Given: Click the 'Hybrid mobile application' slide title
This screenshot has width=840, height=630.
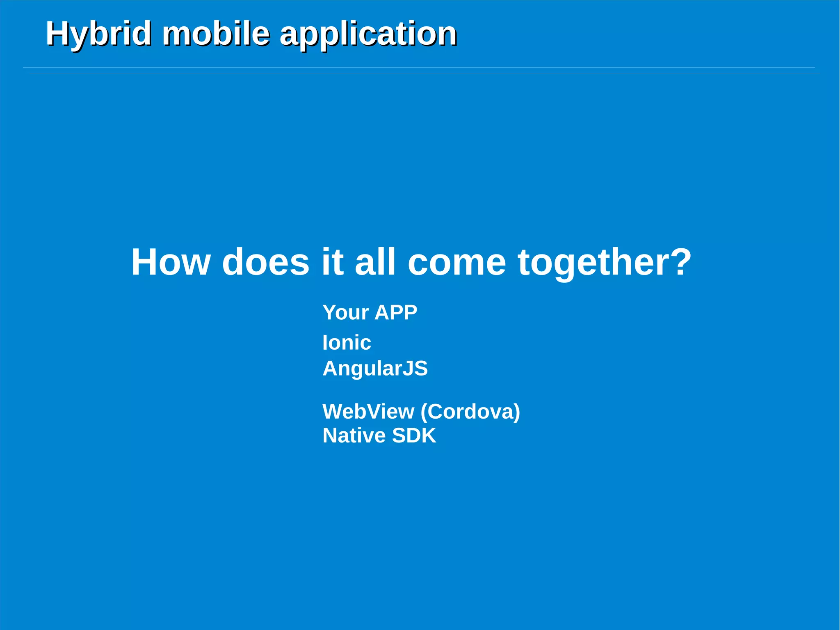Looking at the screenshot, I should (251, 34).
